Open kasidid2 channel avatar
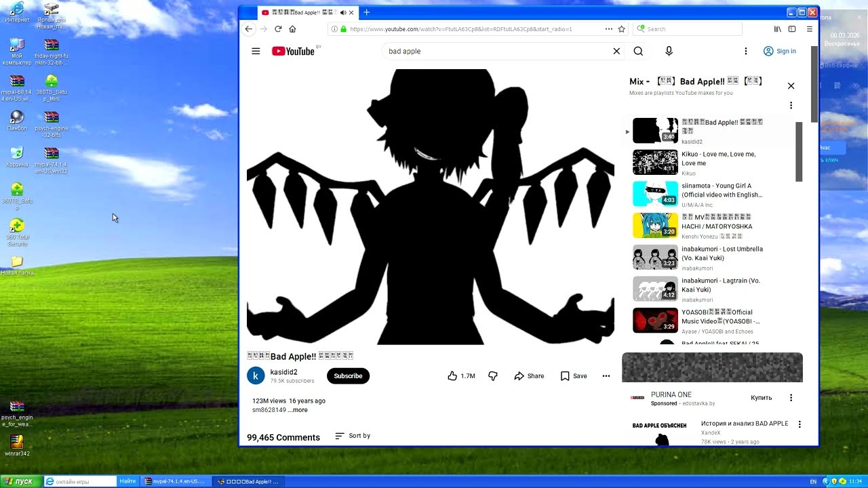Image resolution: width=868 pixels, height=488 pixels. (256, 375)
